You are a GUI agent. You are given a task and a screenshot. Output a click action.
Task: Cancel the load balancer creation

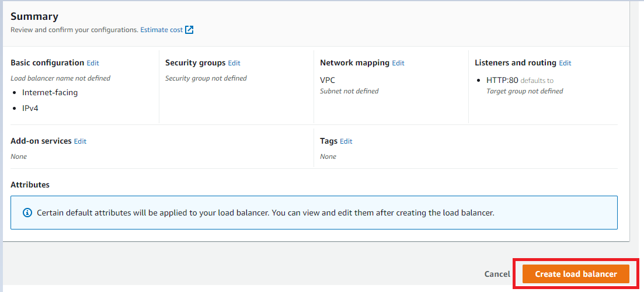coord(497,274)
